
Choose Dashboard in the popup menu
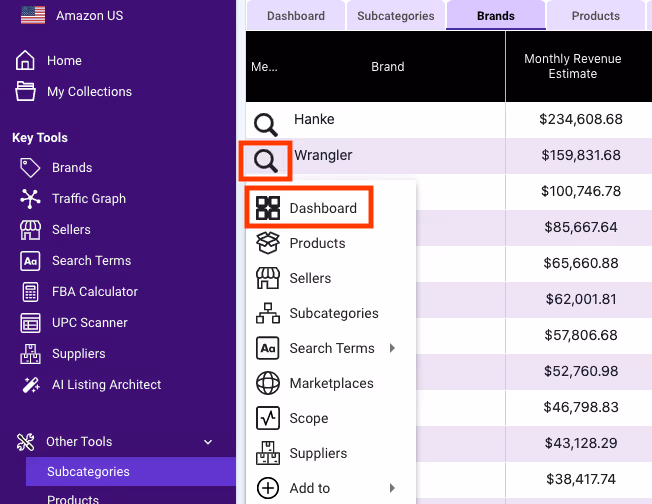323,208
